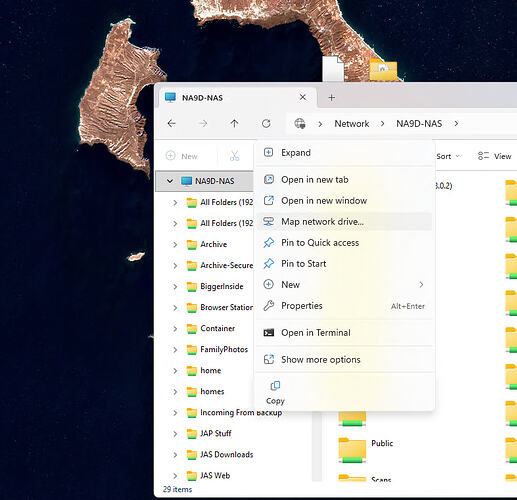Select the Public folder thumbnail
The height and width of the screenshot is (500, 517).
tap(352, 450)
